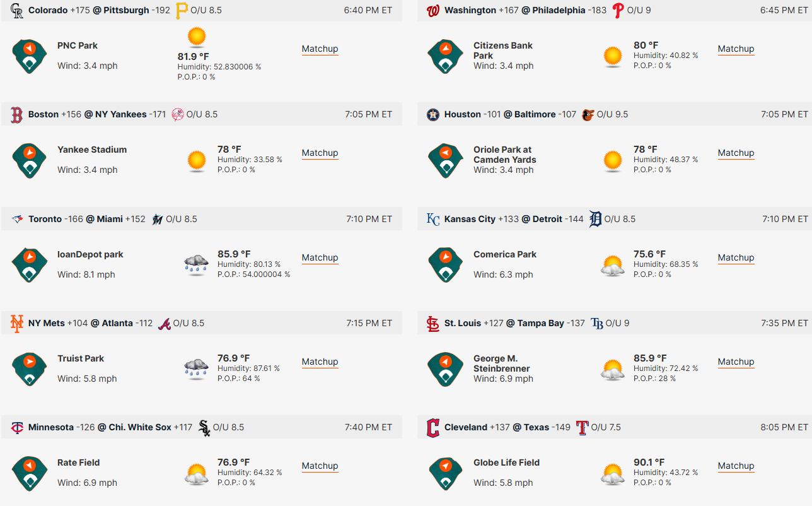Click the NY Mets logo
Screen dimensions: 812x506
(x=17, y=323)
